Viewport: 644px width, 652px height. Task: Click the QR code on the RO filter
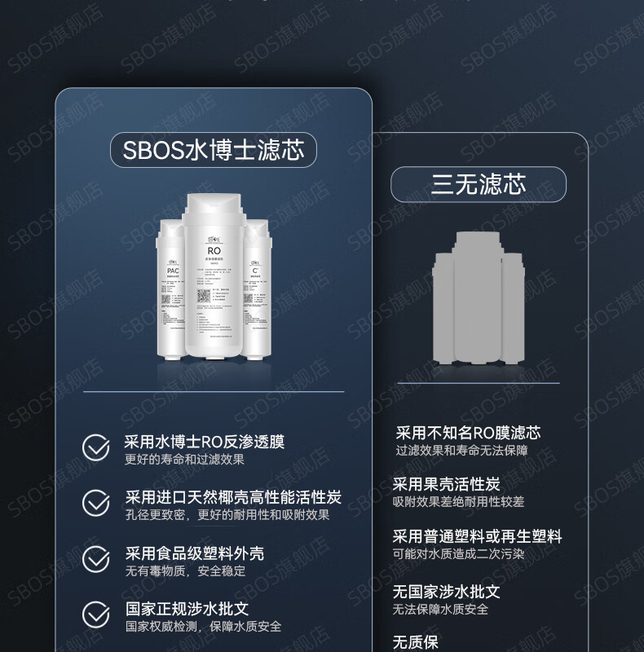click(x=204, y=297)
